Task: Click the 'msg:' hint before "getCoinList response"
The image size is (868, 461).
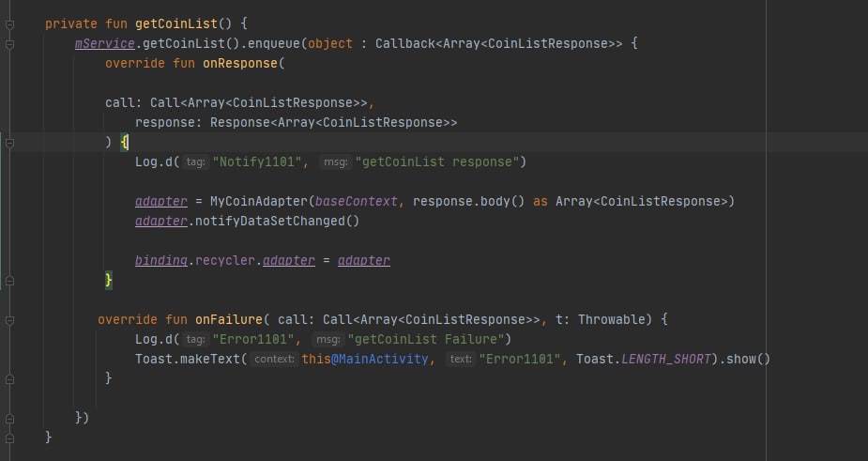Action: [335, 161]
